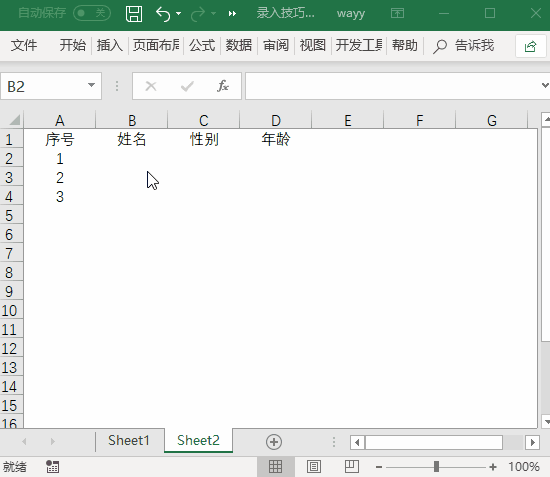The height and width of the screenshot is (477, 550).
Task: Select column G header
Action: coord(492,120)
